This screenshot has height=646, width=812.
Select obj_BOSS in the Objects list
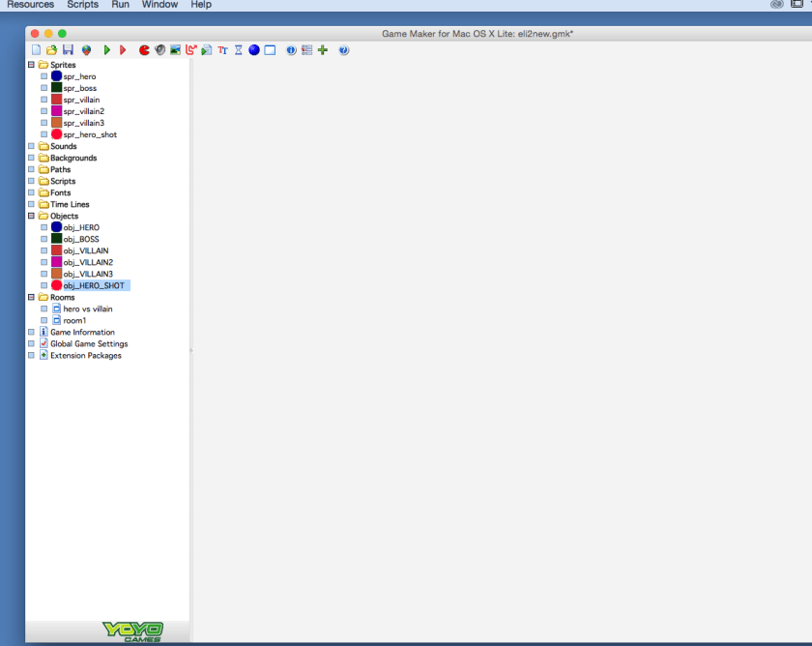pyautogui.click(x=81, y=239)
